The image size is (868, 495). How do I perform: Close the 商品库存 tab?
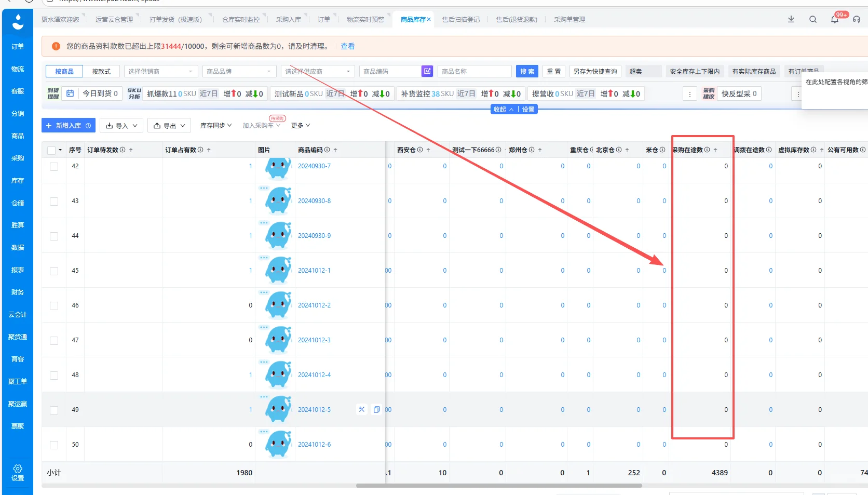[x=429, y=20]
